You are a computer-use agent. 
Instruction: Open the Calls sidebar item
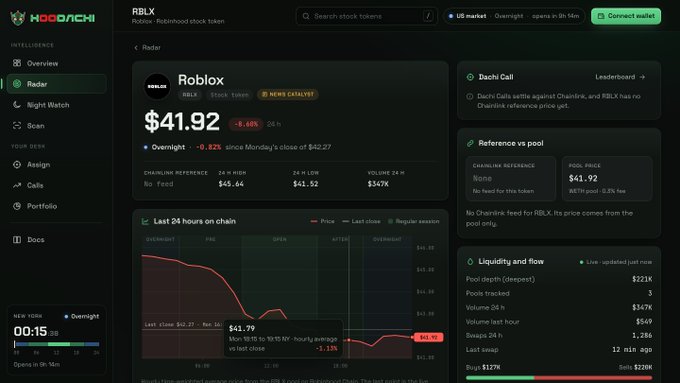56,185
